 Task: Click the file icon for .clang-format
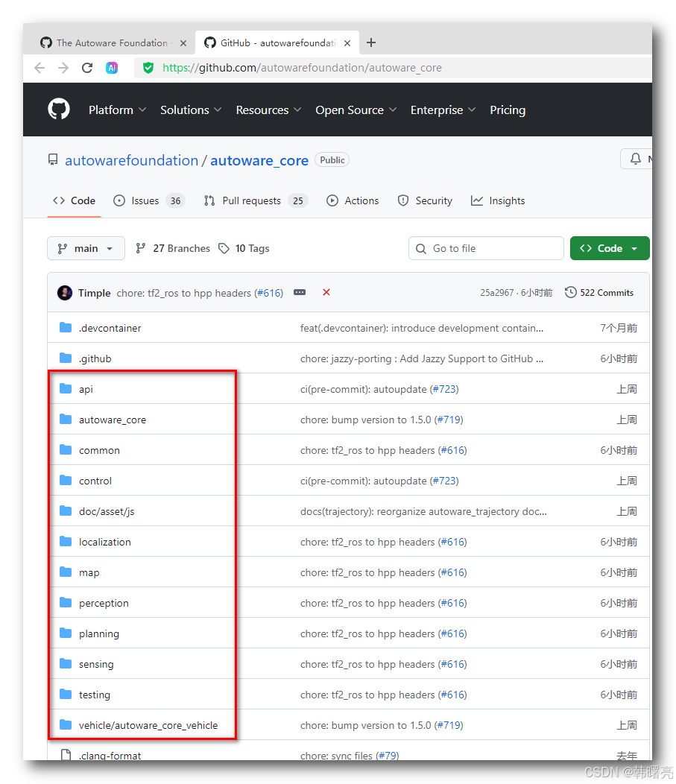(66, 754)
